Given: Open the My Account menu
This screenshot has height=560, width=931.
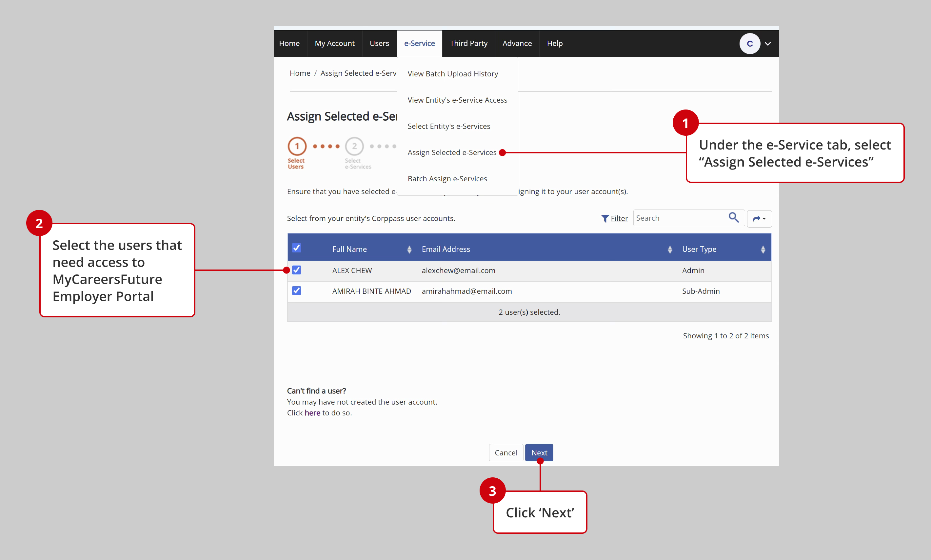Looking at the screenshot, I should (x=335, y=43).
